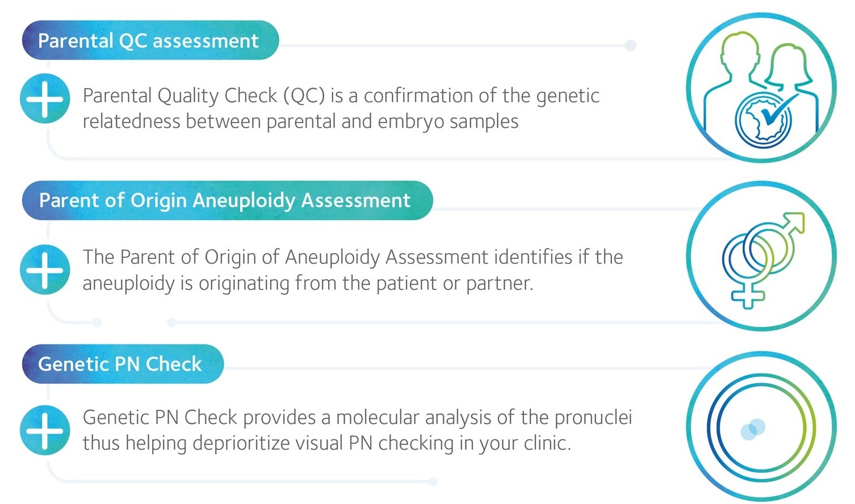
Task: Click the aneuploidy originating from patient text
Action: (353, 270)
